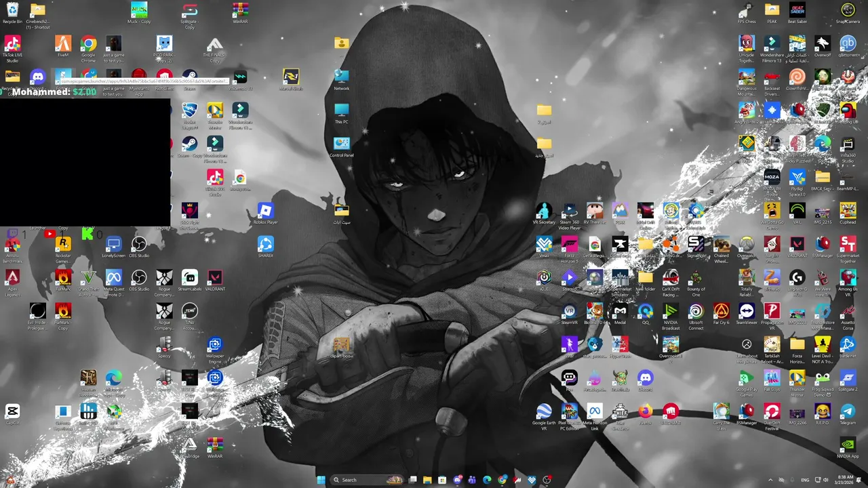The height and width of the screenshot is (488, 868).
Task: Open Steam 360 Video Player icon
Action: click(569, 214)
